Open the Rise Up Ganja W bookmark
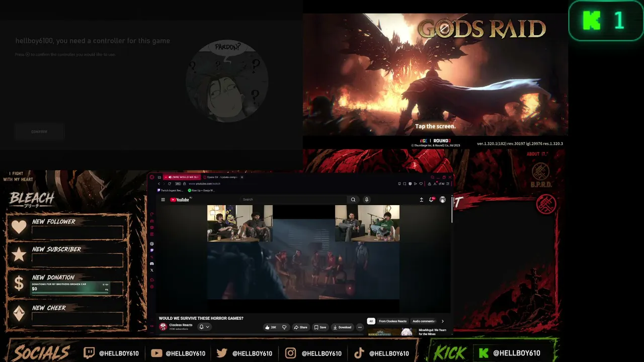 [x=201, y=191]
